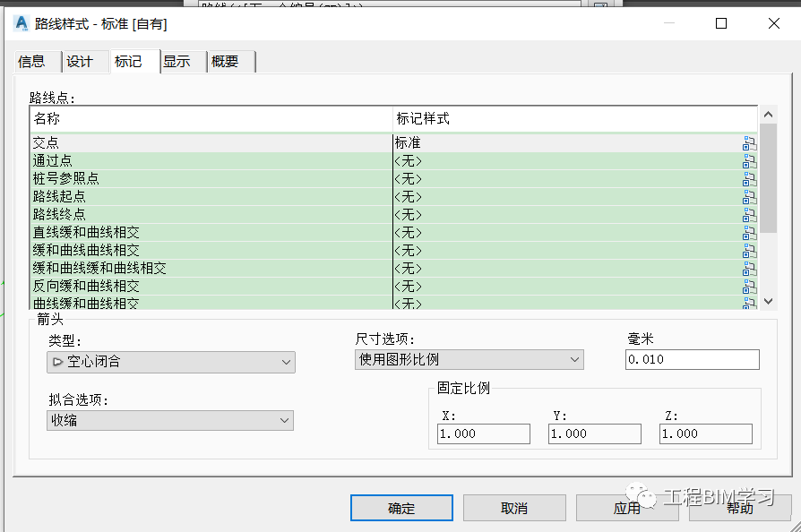Click the Y fixed scale field
801x532 pixels.
click(595, 434)
